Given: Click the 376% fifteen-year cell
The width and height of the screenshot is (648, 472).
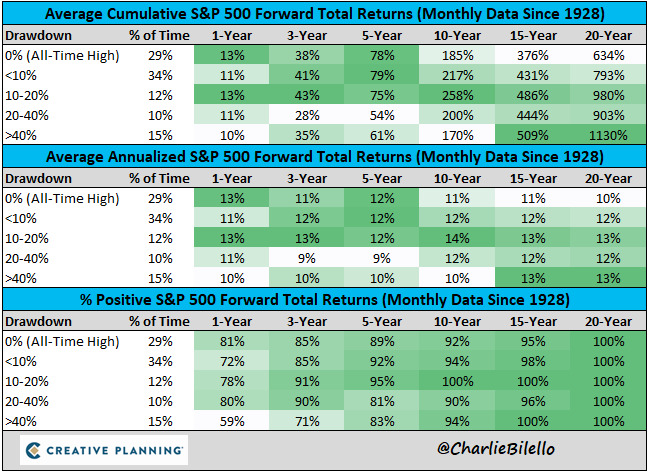Looking at the screenshot, I should (x=531, y=55).
